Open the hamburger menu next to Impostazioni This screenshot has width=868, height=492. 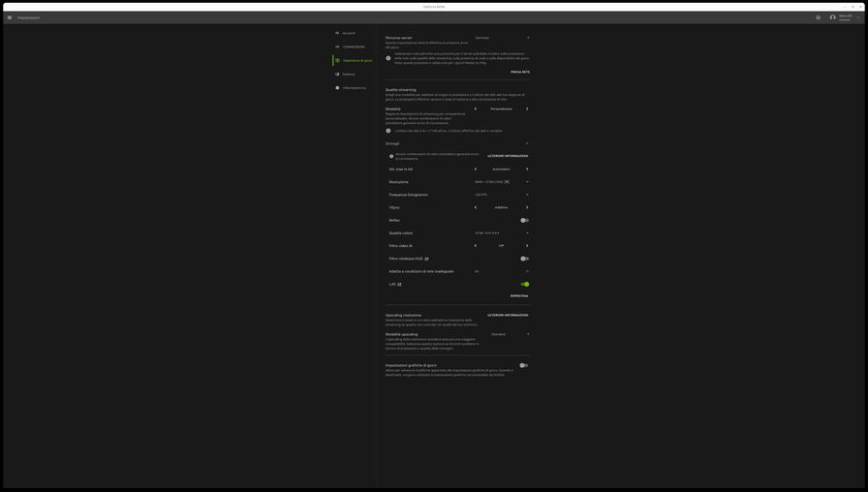(x=10, y=17)
